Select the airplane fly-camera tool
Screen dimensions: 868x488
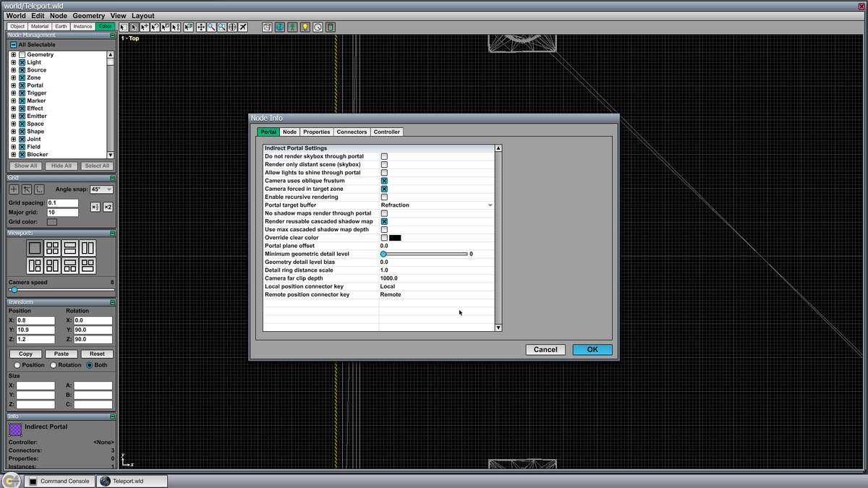click(x=242, y=26)
